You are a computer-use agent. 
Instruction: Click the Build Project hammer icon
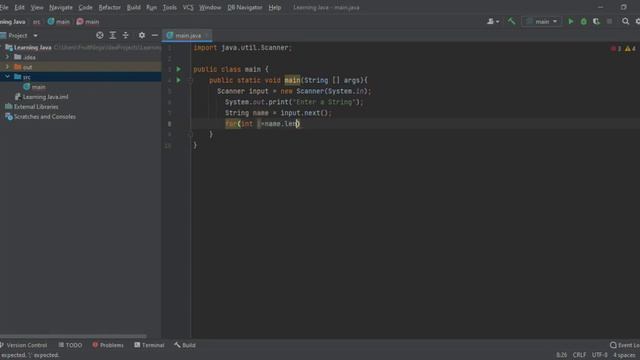pyautogui.click(x=511, y=21)
